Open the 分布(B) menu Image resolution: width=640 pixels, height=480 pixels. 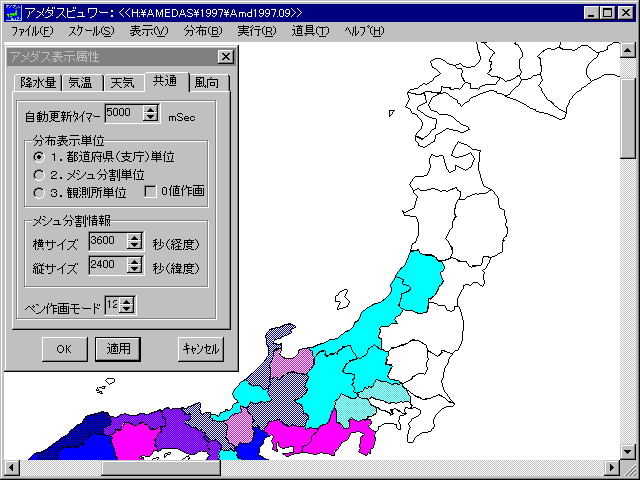click(x=203, y=31)
